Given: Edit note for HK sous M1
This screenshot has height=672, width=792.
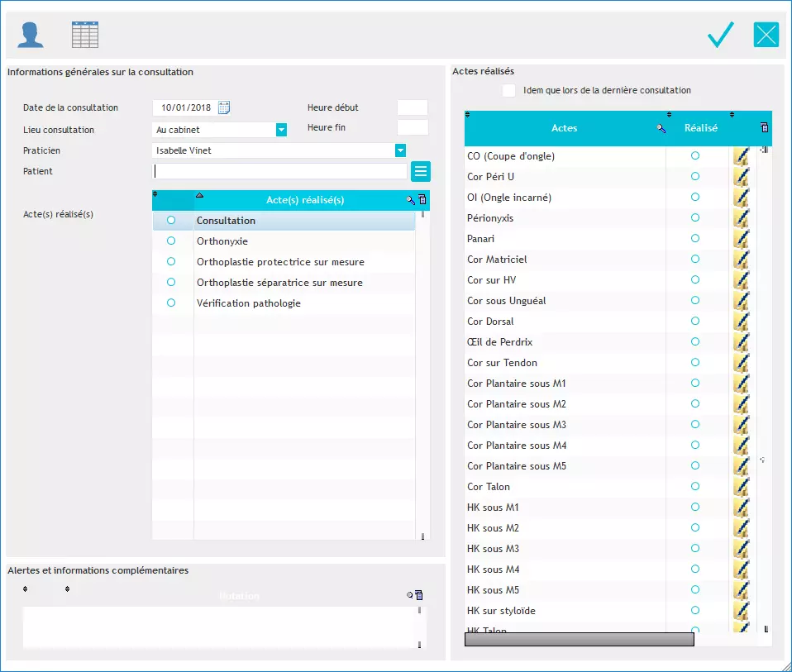Looking at the screenshot, I should coord(741,508).
